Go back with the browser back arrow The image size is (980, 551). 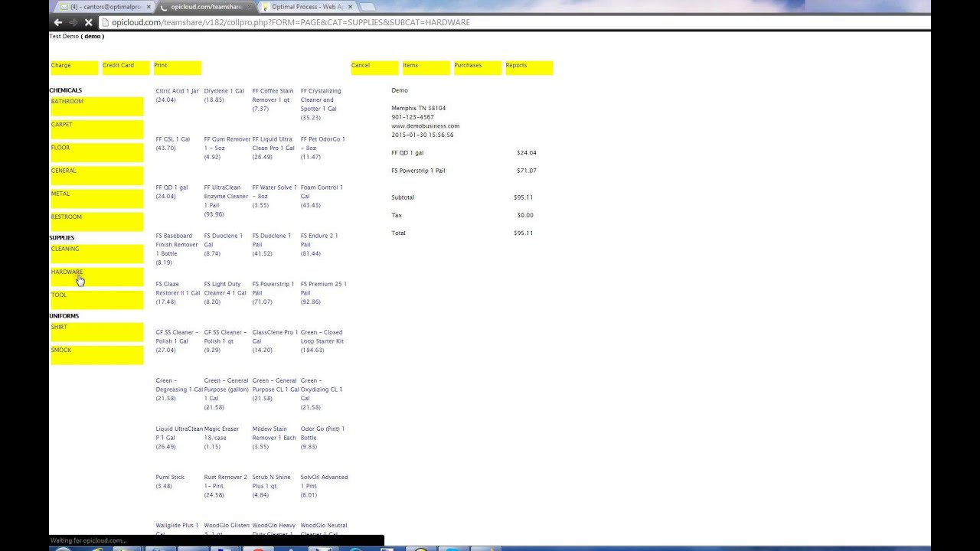coord(58,22)
